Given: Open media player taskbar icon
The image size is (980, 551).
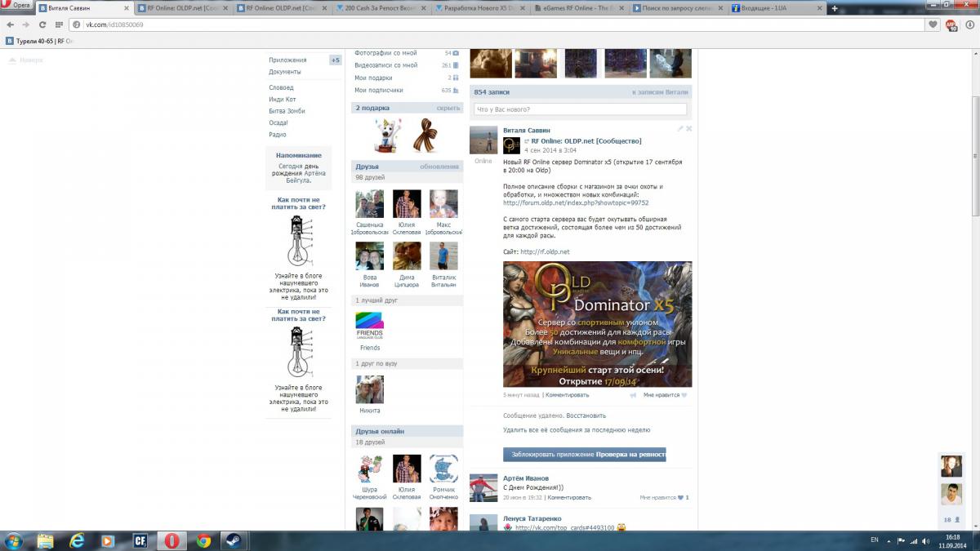Looking at the screenshot, I should click(x=108, y=540).
